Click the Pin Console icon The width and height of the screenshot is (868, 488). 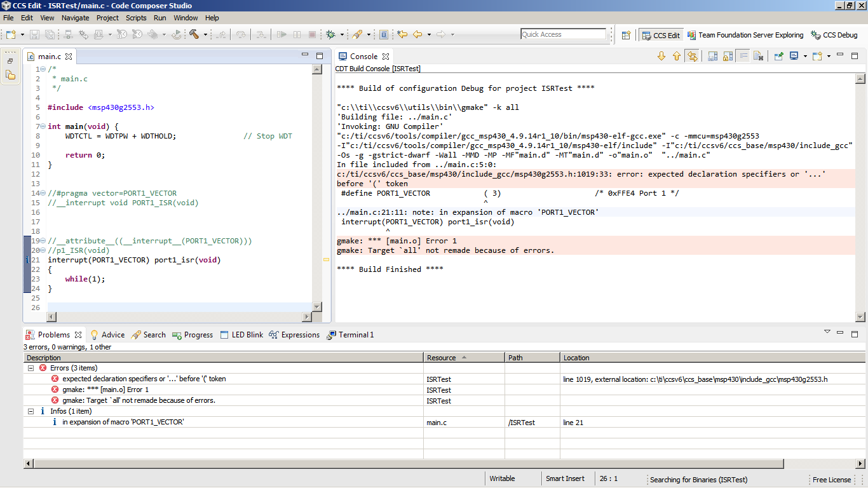[778, 57]
